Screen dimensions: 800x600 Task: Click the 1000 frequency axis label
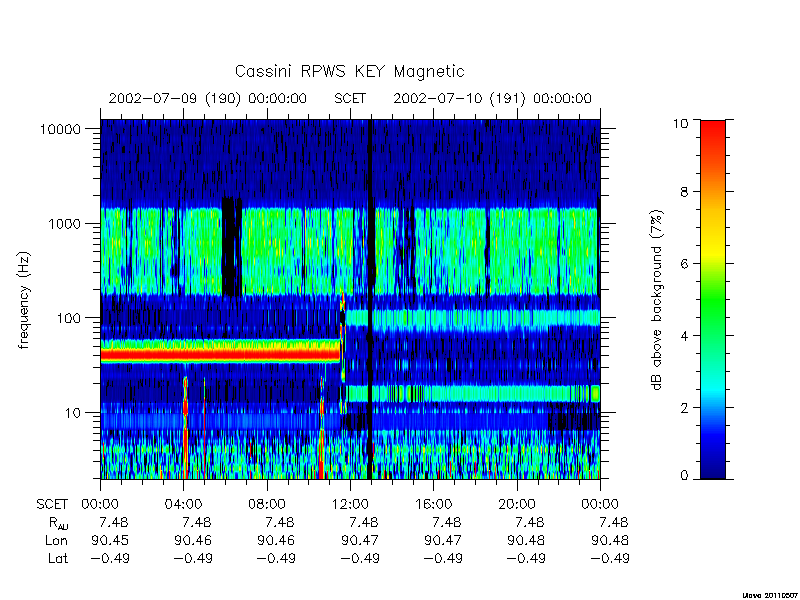[64, 223]
